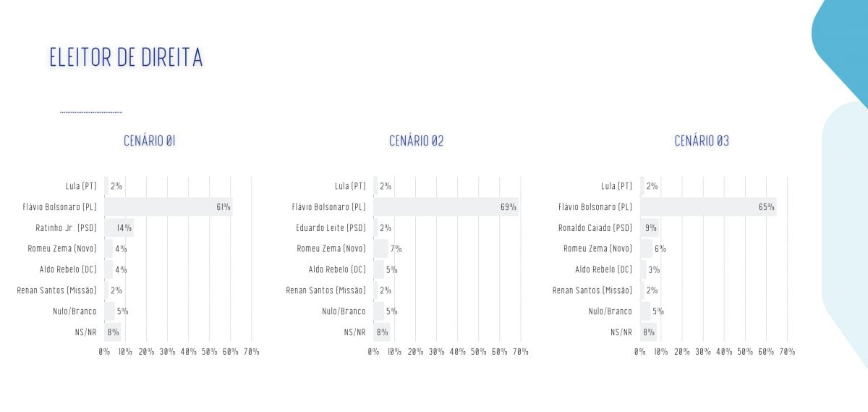
Task: Click Renan Santos (Missão) label in Cenário 01
Action: click(56, 290)
